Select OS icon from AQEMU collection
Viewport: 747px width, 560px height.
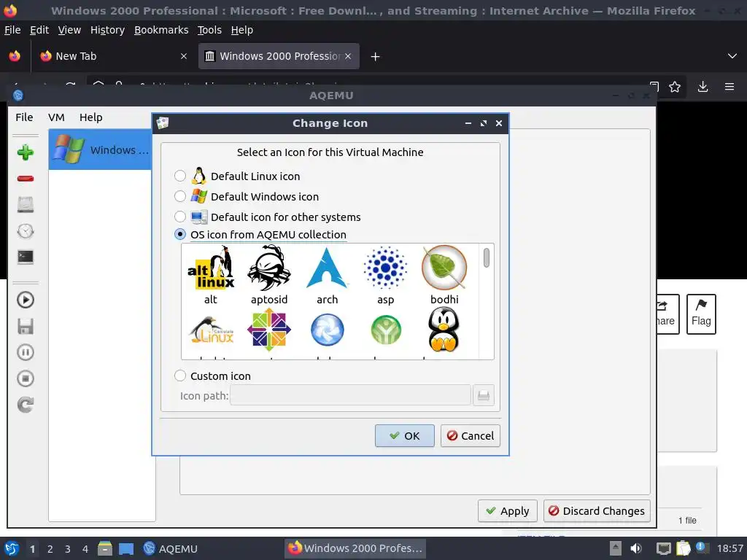coord(180,234)
